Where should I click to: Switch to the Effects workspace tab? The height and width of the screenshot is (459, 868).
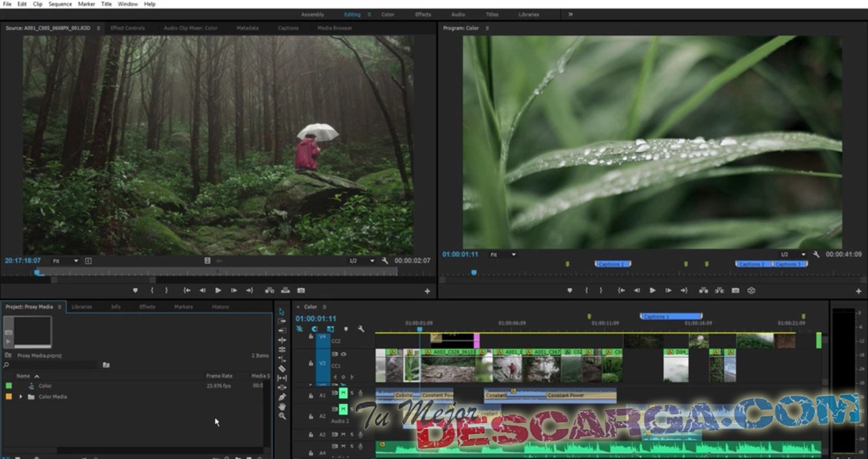(423, 14)
